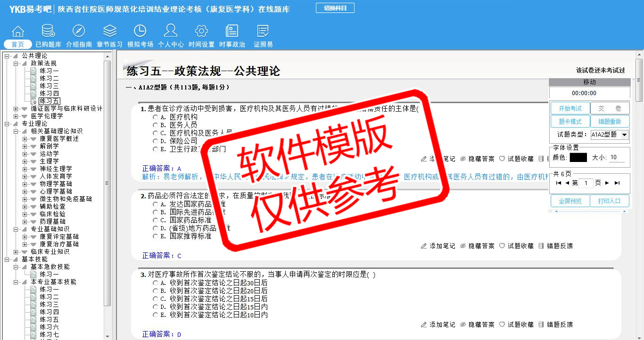Open the 模拟考场 clock icon

tap(140, 32)
